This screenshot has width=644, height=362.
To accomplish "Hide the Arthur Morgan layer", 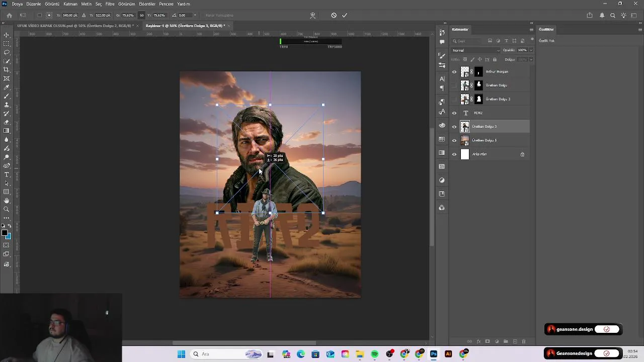I will coord(454,72).
